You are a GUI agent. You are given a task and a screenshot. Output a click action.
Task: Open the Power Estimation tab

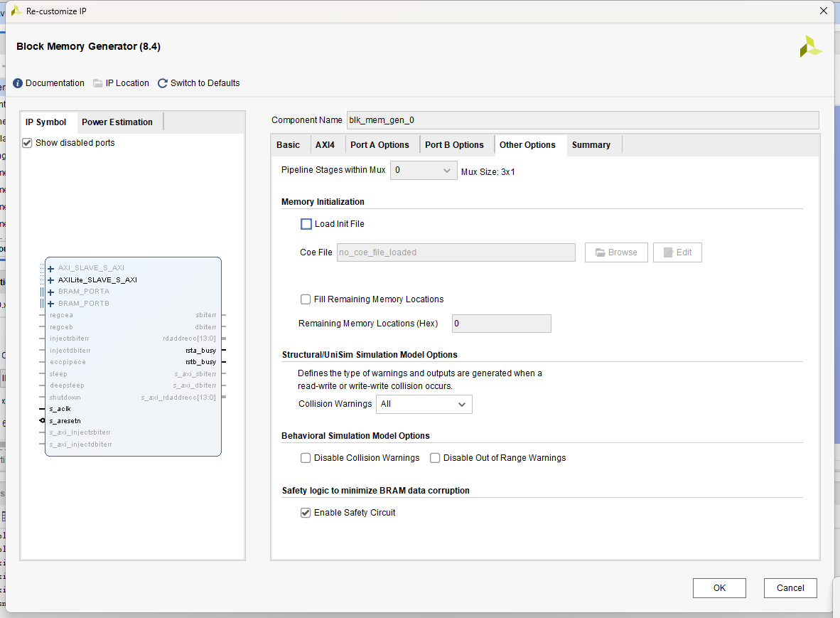(117, 122)
